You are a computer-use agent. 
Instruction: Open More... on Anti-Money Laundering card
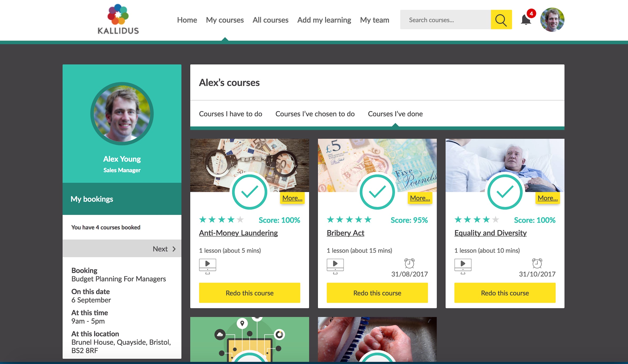pyautogui.click(x=292, y=198)
